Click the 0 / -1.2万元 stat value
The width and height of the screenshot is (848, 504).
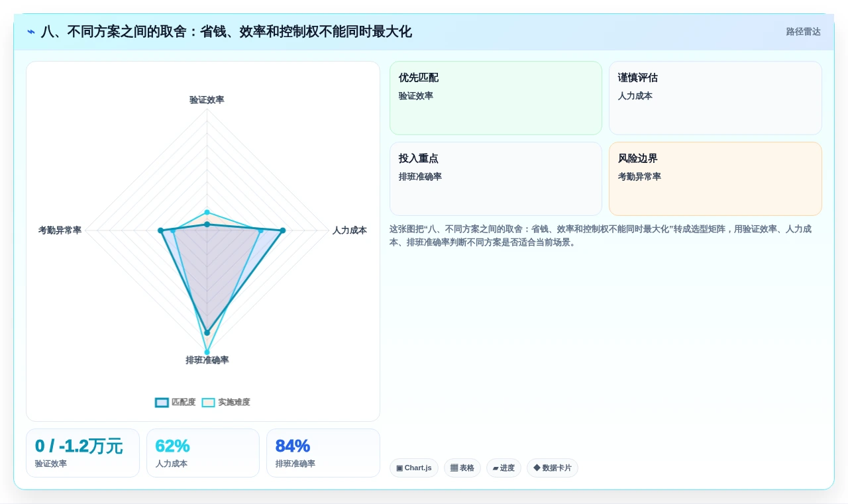pyautogui.click(x=79, y=446)
